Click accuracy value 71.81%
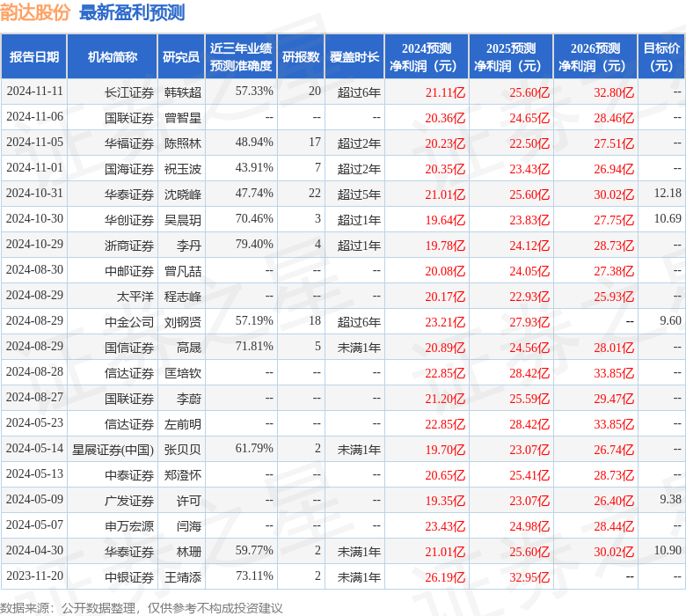The image size is (686, 616). point(254,347)
